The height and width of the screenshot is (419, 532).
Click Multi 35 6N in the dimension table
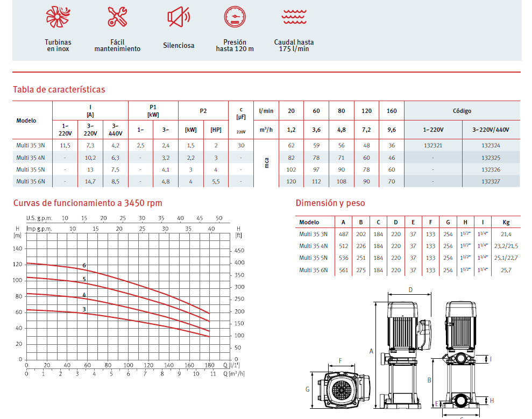pos(313,270)
